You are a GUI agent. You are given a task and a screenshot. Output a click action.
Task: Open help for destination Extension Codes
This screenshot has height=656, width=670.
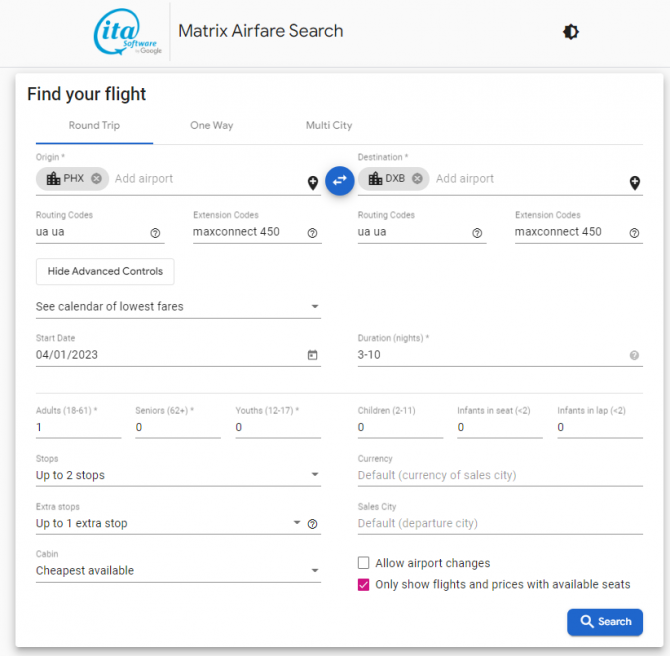634,233
